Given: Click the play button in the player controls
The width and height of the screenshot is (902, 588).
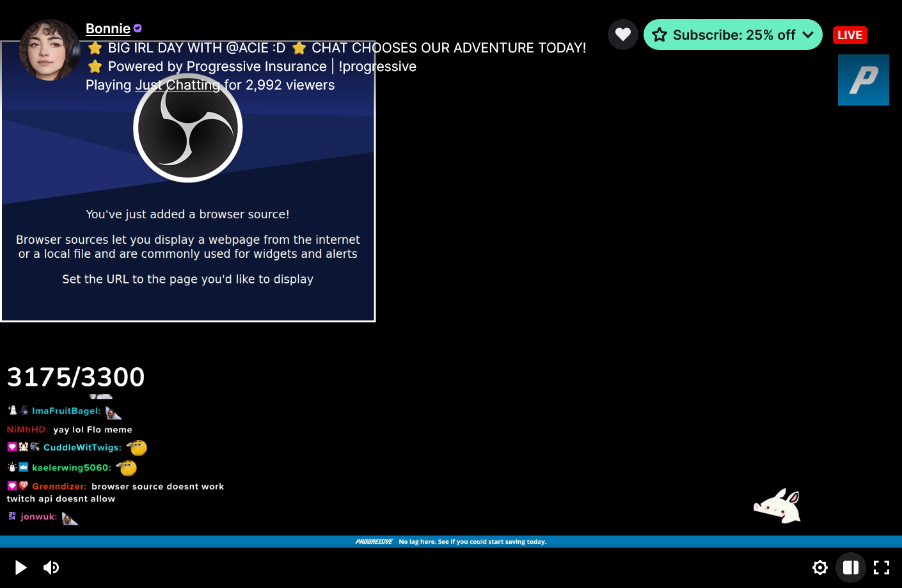Looking at the screenshot, I should click(x=20, y=568).
